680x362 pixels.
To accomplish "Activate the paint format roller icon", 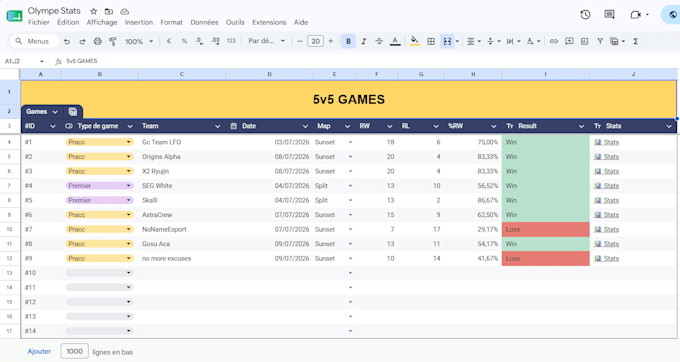I will 113,41.
